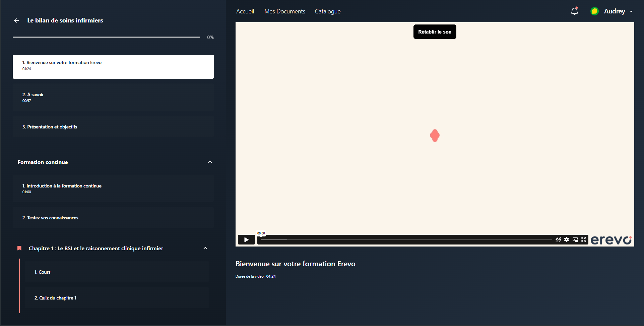This screenshot has height=326, width=644.
Task: Click Audrey's green avatar icon
Action: pyautogui.click(x=594, y=11)
